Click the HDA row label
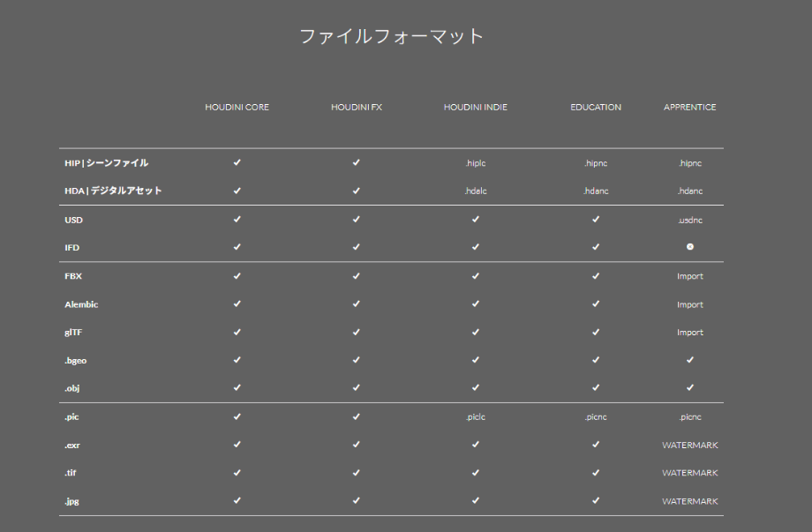 (113, 191)
